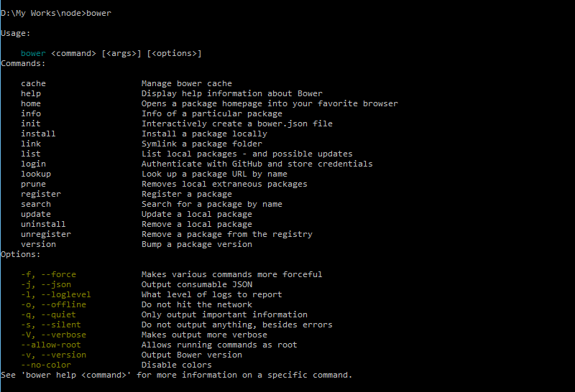Click the '-V, --verbose' option flag
Image resolution: width=575 pixels, height=392 pixels.
pos(54,335)
